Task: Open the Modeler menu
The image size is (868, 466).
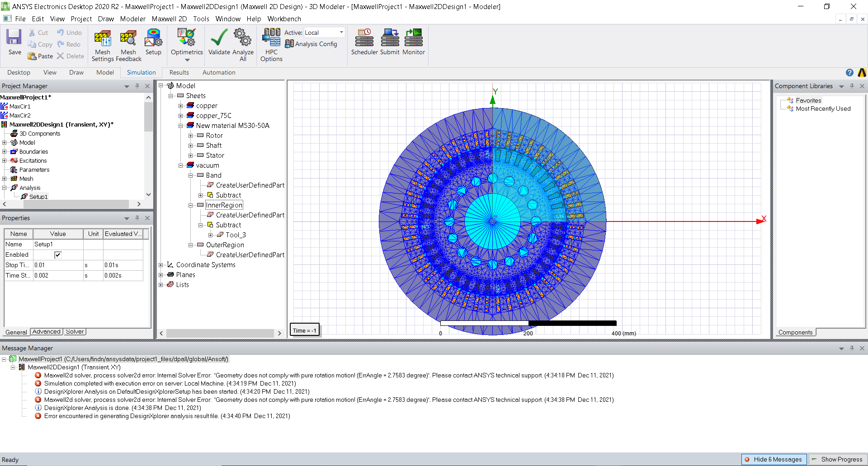Action: tap(133, 19)
